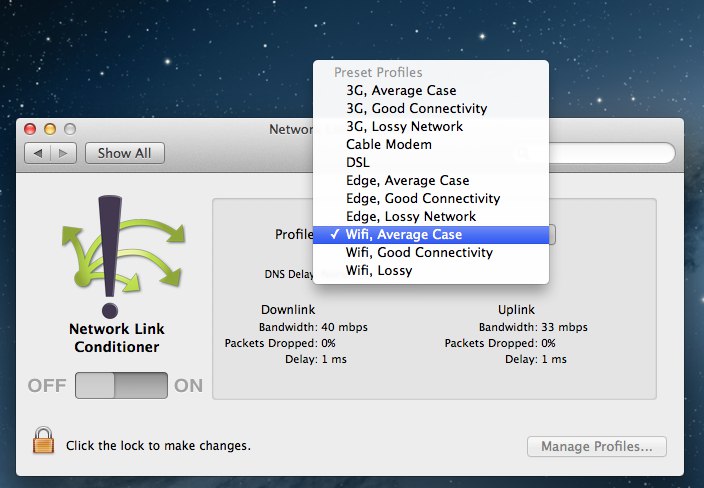
Task: Open Manage Profiles dialog
Action: click(597, 446)
